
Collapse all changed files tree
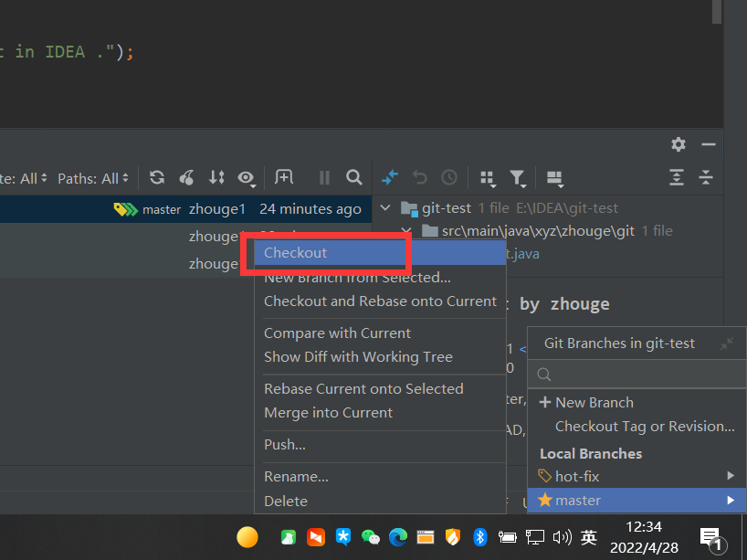[x=706, y=178]
